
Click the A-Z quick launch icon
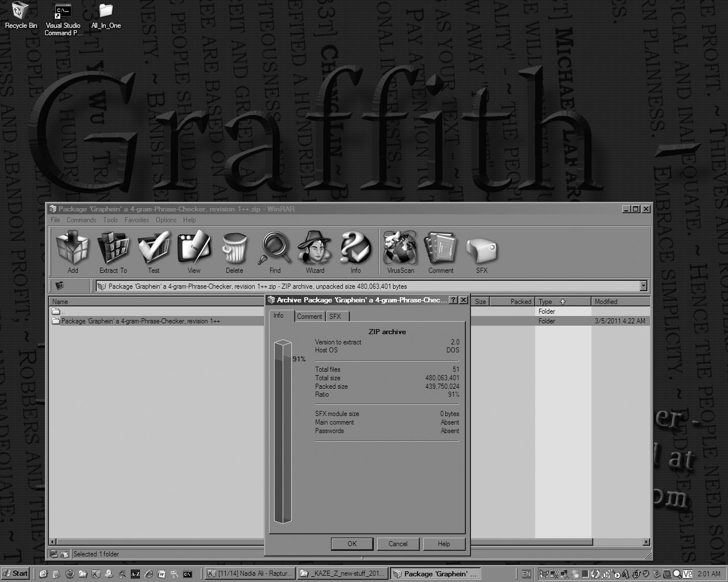[135, 574]
